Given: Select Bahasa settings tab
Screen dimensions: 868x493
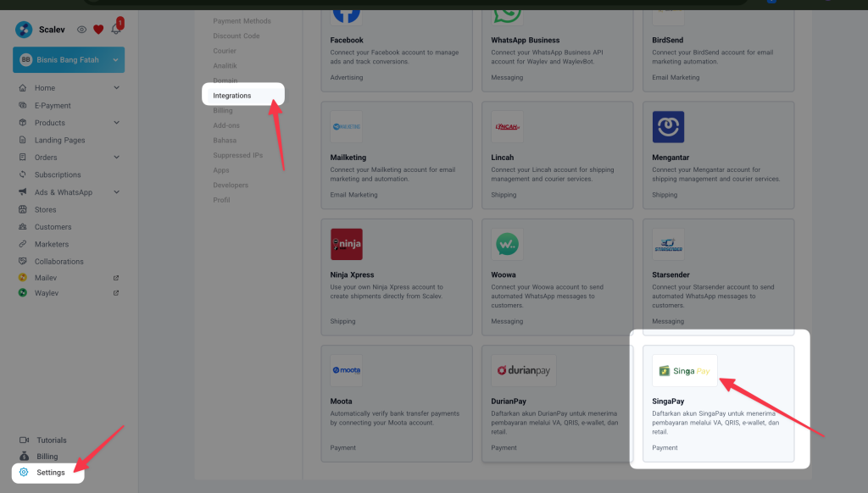Looking at the screenshot, I should click(225, 141).
